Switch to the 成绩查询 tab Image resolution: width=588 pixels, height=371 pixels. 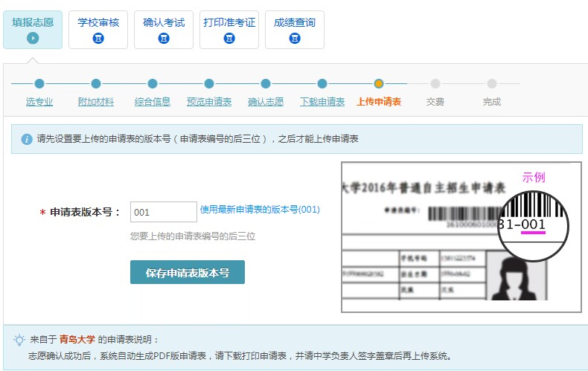[x=295, y=23]
